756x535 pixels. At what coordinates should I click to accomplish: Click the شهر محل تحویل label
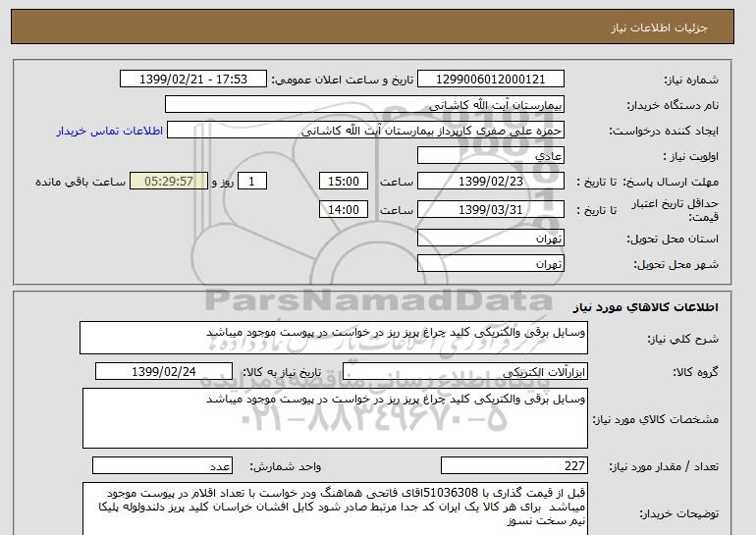(x=675, y=264)
